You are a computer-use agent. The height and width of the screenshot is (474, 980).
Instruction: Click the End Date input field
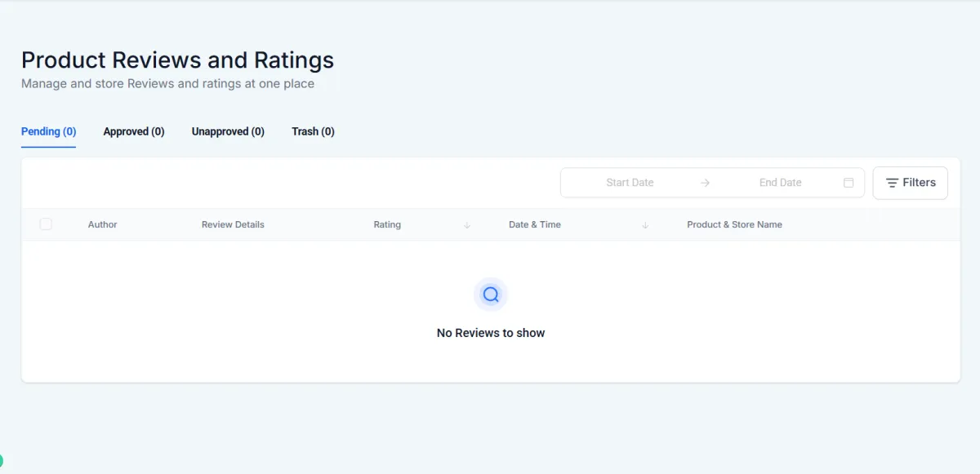780,183
